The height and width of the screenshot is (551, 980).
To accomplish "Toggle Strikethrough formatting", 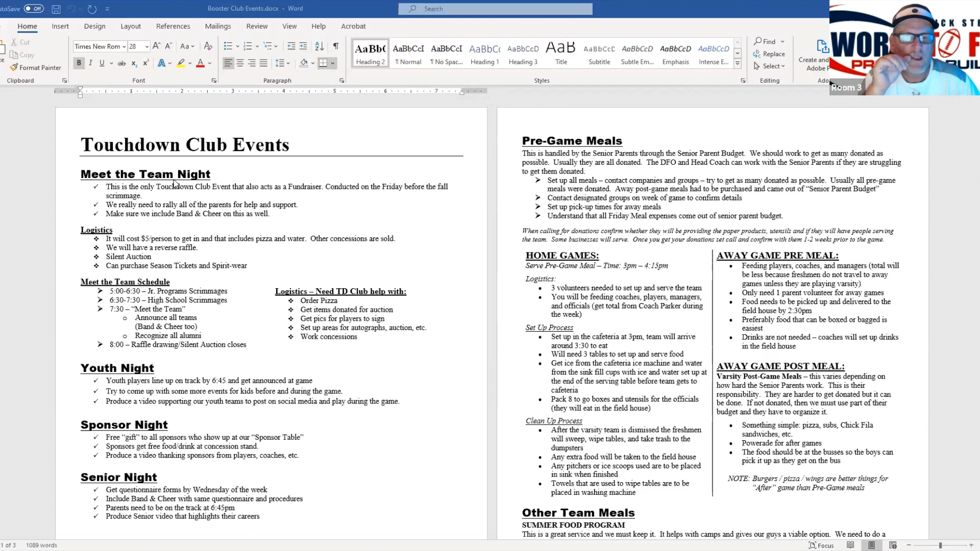I will pyautogui.click(x=121, y=63).
